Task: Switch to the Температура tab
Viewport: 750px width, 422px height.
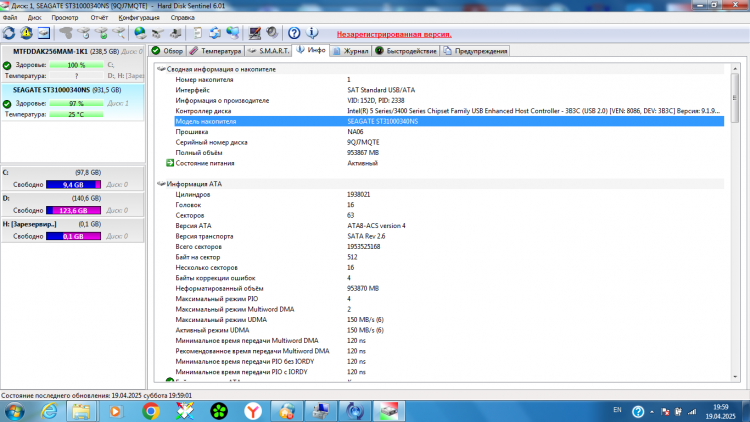Action: click(215, 51)
